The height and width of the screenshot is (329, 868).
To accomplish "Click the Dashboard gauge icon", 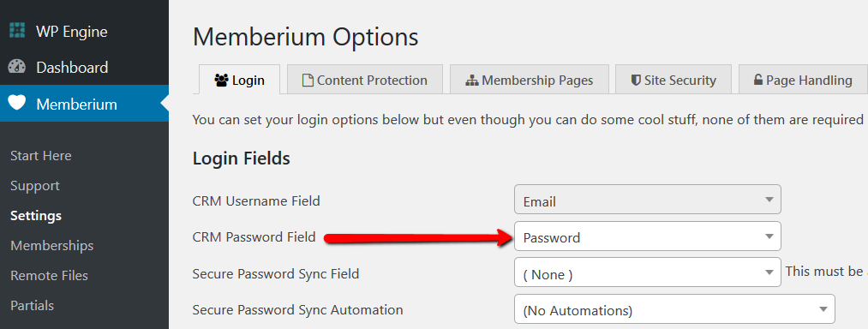I will pos(17,67).
